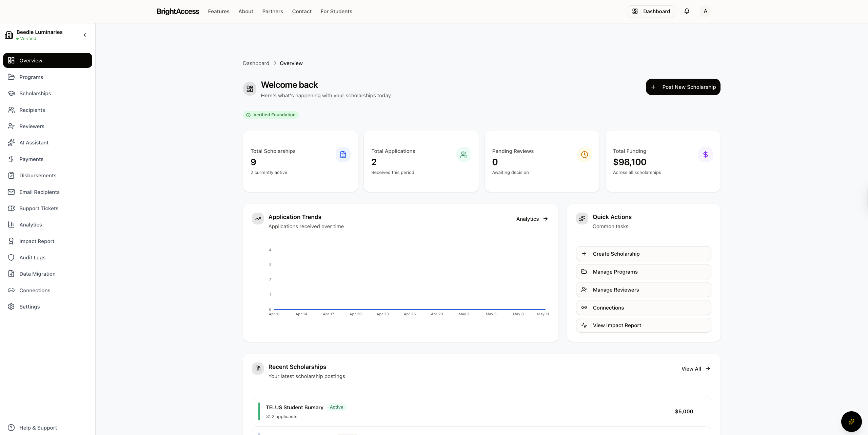The image size is (868, 435).
Task: Click the Payments dollar icon in sidebar
Action: [11, 159]
